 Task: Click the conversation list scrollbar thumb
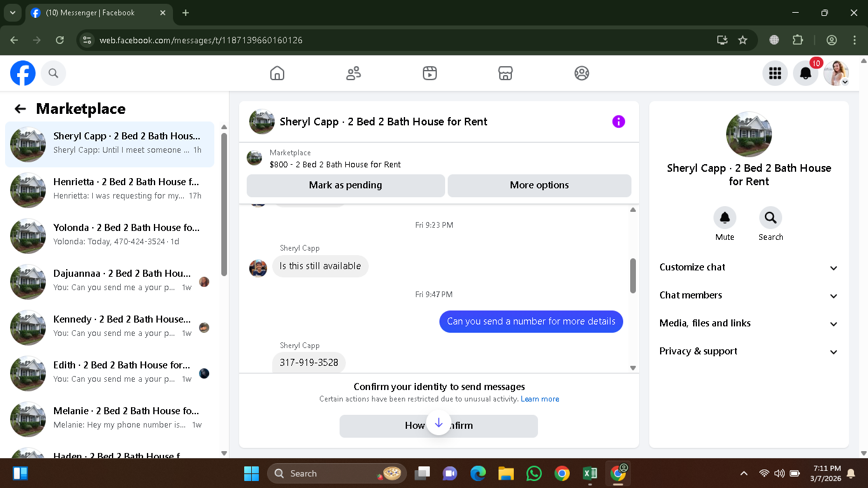pos(224,204)
